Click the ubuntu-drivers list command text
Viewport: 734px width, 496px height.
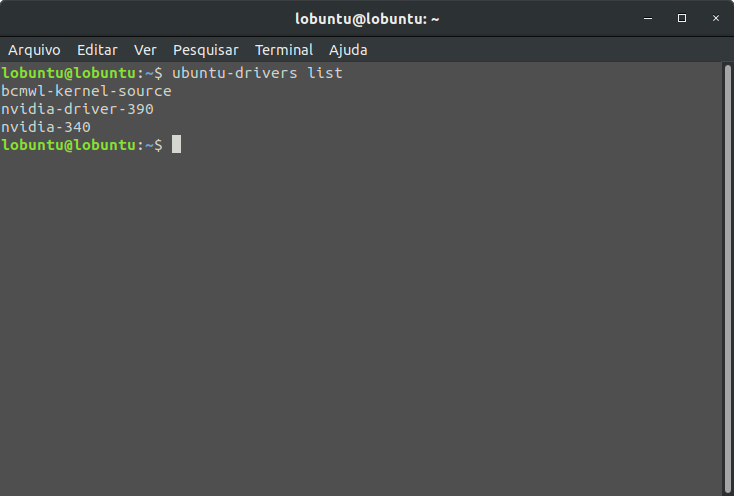click(257, 73)
